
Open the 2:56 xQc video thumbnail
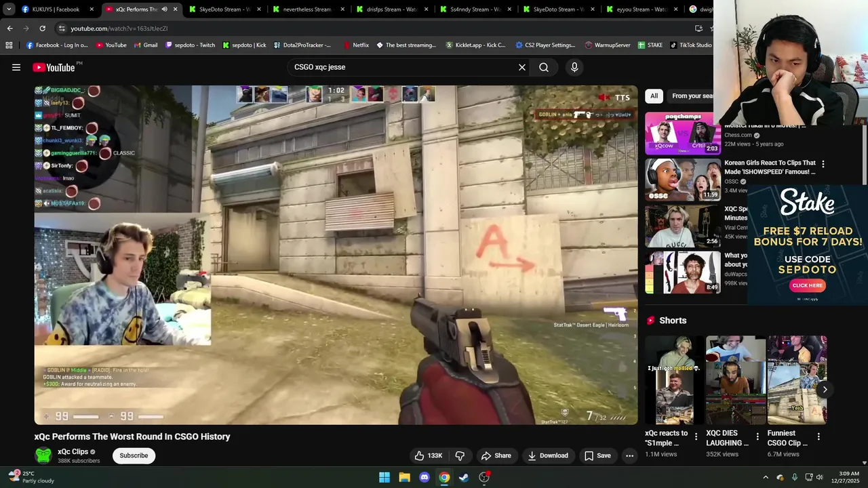(682, 226)
